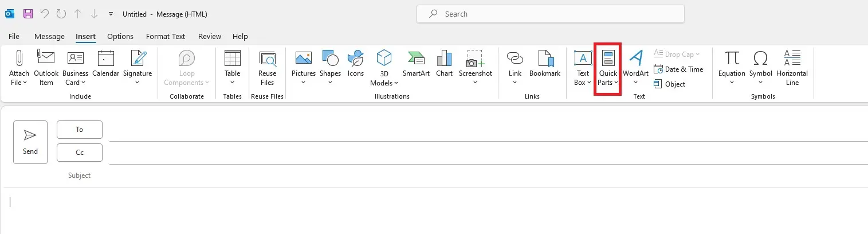Click the 3D Models cube icon
Screen dimensions: 868x234
(383, 58)
